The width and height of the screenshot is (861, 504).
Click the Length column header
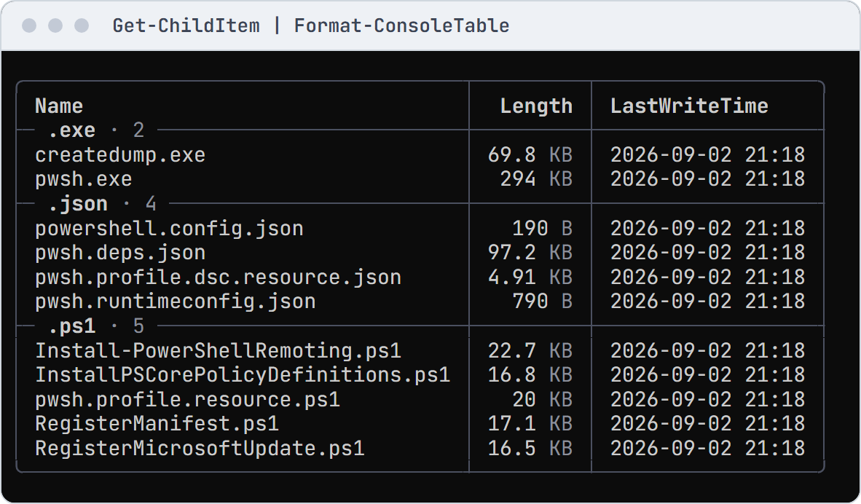pyautogui.click(x=536, y=106)
